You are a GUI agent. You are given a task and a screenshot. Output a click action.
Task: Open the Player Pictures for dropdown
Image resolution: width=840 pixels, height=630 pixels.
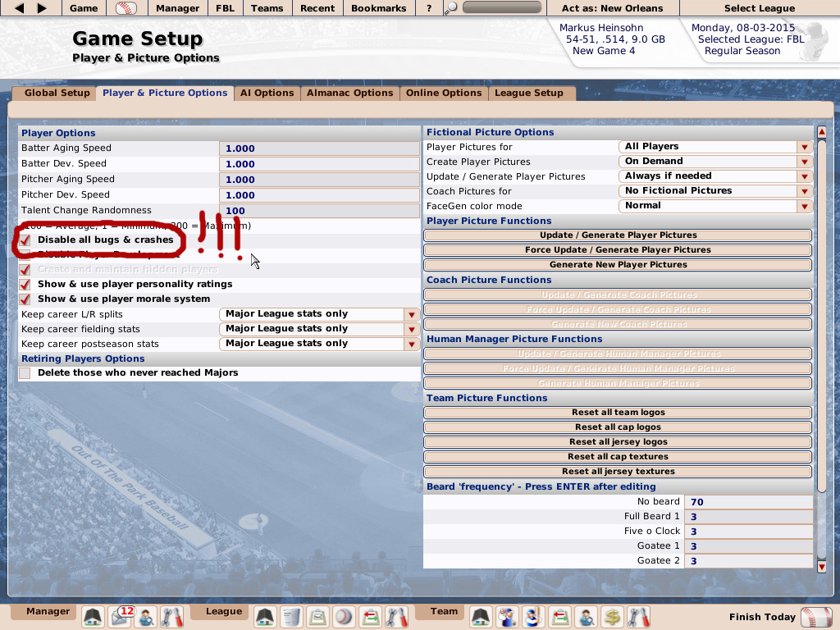pos(804,147)
